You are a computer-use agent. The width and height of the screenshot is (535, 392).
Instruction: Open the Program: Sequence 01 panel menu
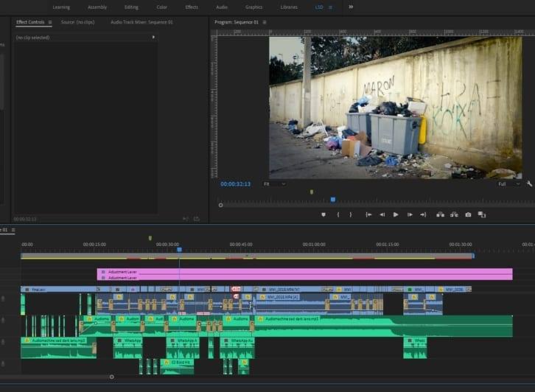(x=265, y=22)
